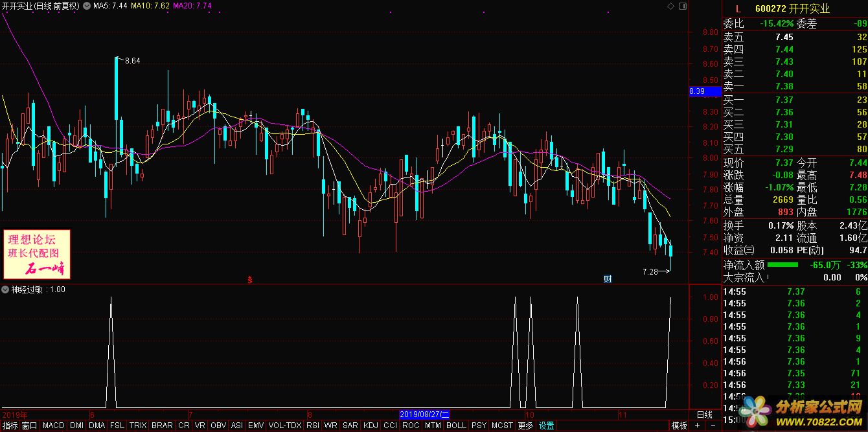The width and height of the screenshot is (868, 432).
Task: Collapse the 神经过敏 indicator panel arrow
Action: click(x=5, y=290)
